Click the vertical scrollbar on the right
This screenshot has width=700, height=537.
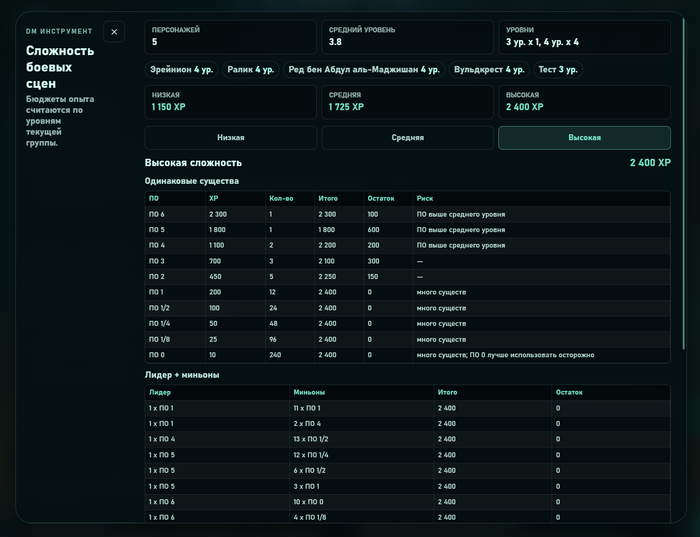coord(683,183)
